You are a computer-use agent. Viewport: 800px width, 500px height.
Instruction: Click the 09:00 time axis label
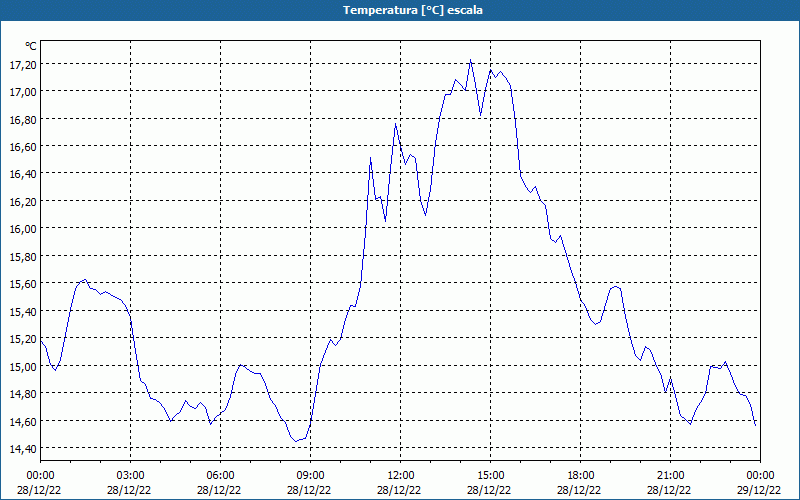pos(310,476)
